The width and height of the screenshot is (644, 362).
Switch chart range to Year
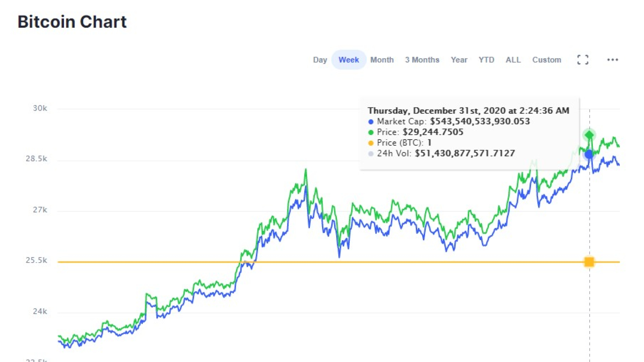pyautogui.click(x=459, y=60)
